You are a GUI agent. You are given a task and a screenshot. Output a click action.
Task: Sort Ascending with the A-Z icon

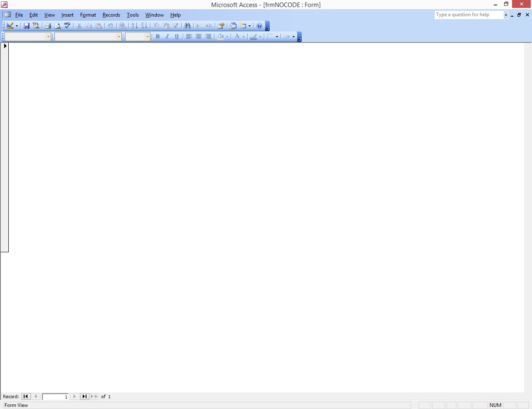pos(134,26)
